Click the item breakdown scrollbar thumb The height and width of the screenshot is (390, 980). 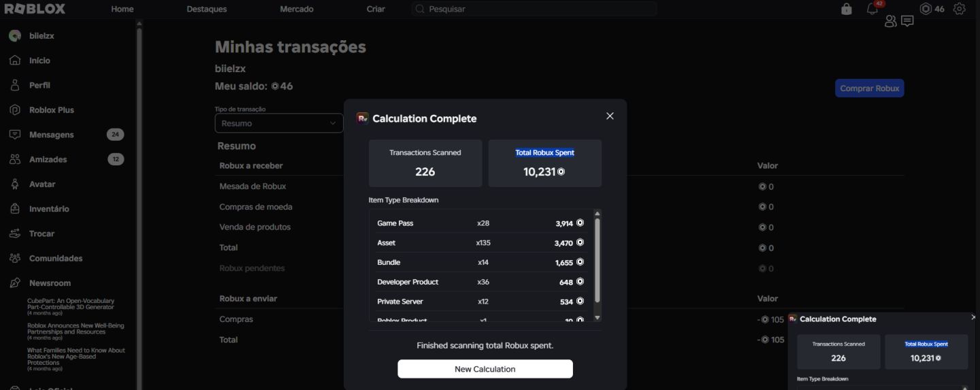tap(598, 260)
